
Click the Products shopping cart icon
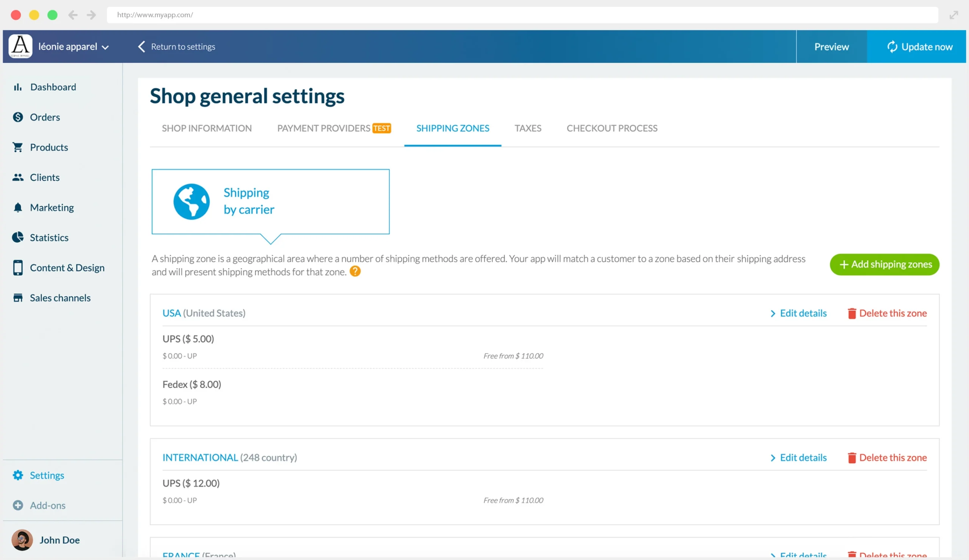coord(18,147)
